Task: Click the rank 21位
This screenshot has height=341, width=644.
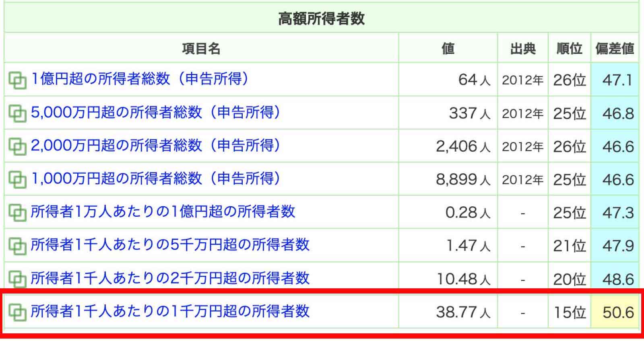Action: (x=569, y=246)
